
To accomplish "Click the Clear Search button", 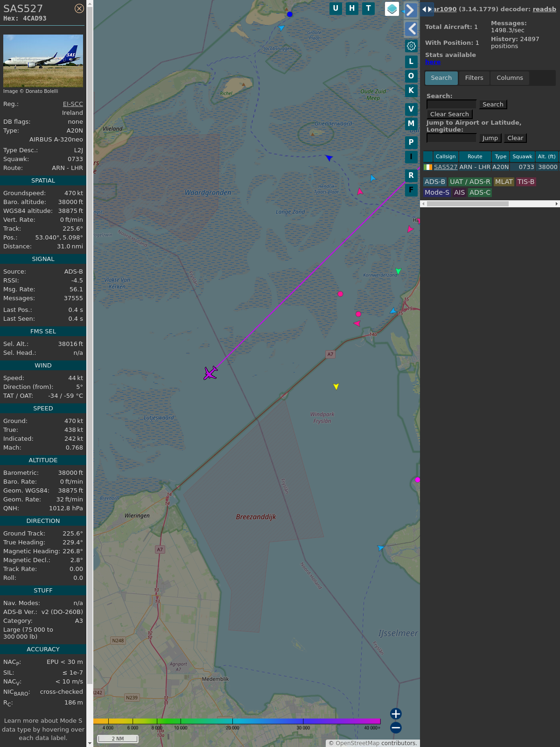I will (449, 114).
